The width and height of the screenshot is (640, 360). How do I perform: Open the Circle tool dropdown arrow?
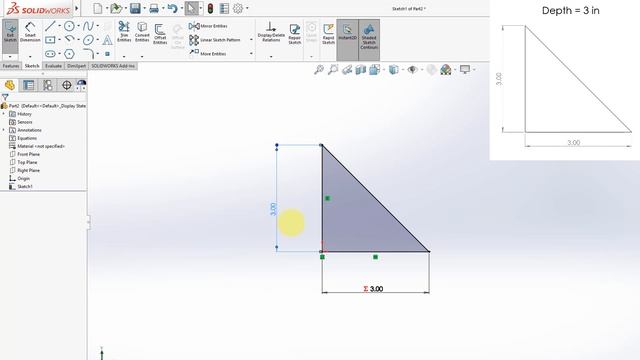78,26
